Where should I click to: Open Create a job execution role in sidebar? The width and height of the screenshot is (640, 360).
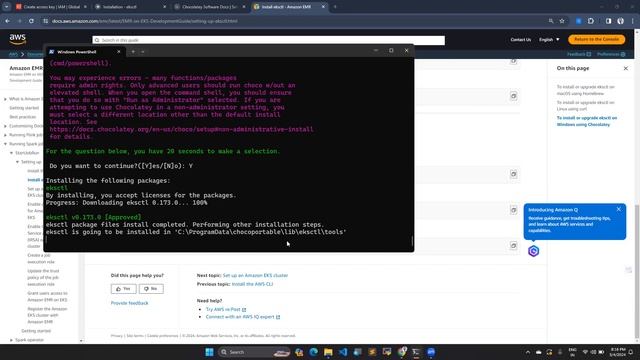pyautogui.click(x=41, y=258)
